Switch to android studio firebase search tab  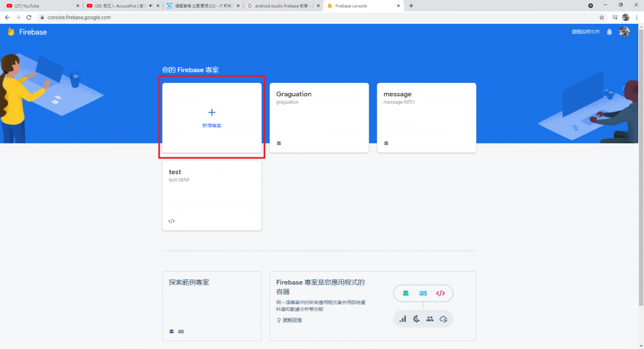[283, 6]
